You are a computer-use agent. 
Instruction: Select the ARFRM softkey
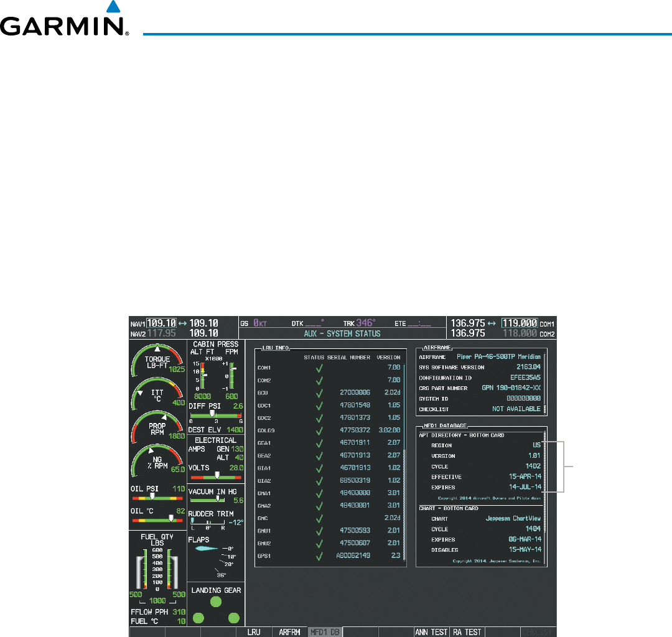(x=289, y=632)
